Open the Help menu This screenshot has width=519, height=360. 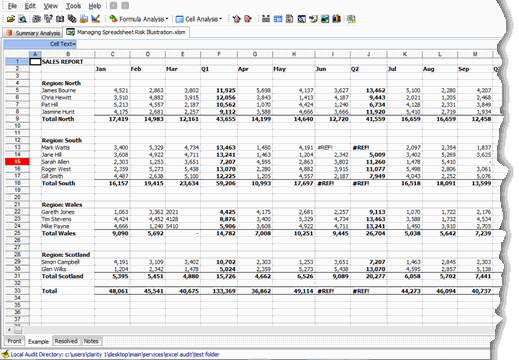[95, 6]
